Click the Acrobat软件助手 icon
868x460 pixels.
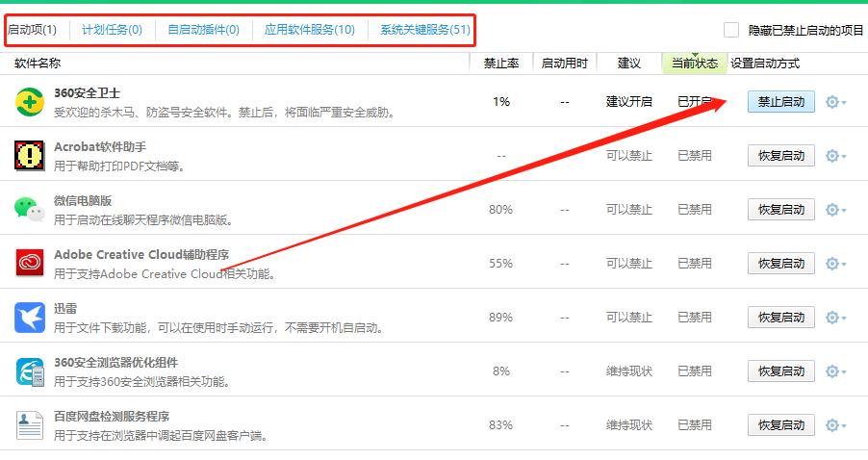pyautogui.click(x=29, y=156)
